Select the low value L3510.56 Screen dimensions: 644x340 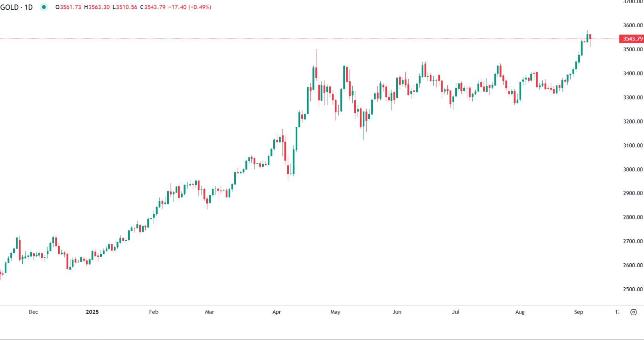click(125, 7)
